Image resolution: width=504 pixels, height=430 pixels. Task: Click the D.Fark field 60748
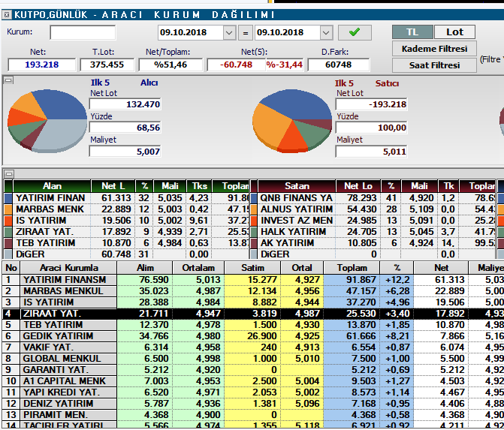339,65
